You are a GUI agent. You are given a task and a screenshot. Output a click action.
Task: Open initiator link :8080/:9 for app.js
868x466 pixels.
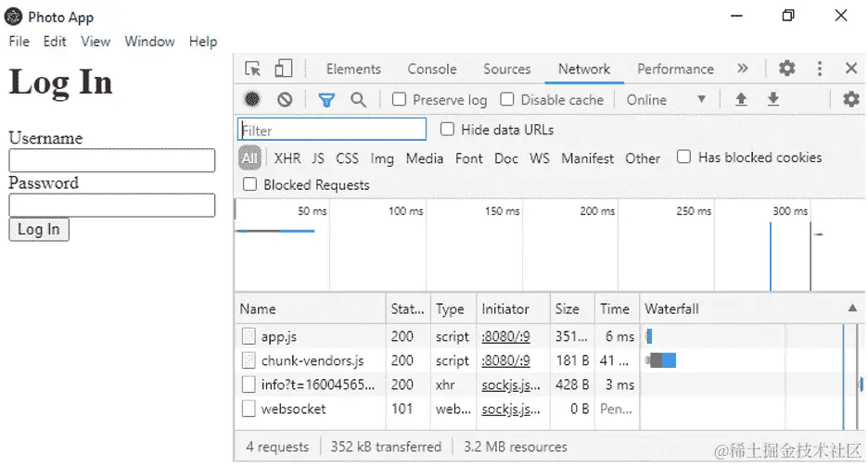pyautogui.click(x=505, y=336)
